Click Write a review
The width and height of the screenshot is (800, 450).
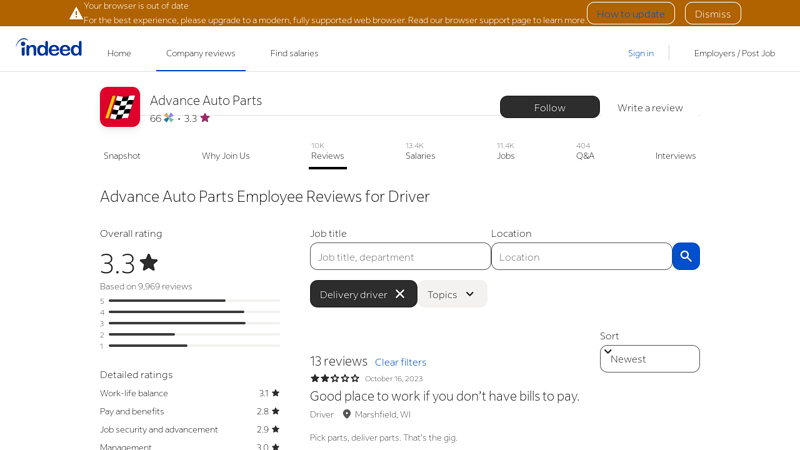coord(650,108)
